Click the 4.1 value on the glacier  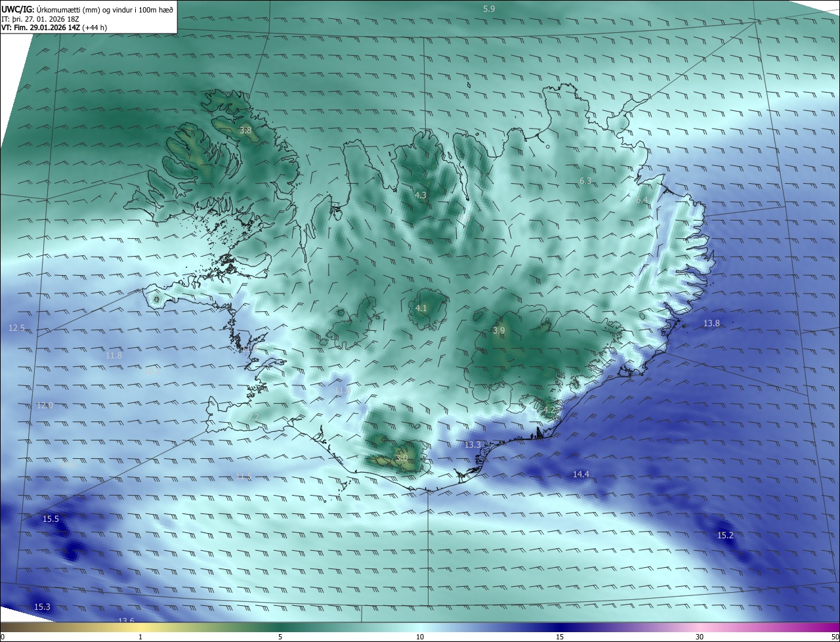(x=421, y=308)
